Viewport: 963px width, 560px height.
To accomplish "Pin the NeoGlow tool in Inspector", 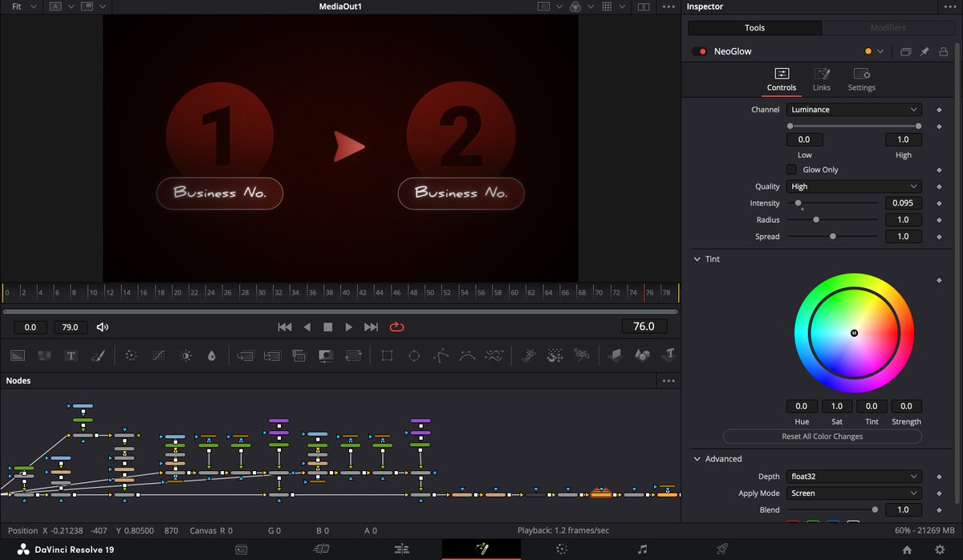I will pyautogui.click(x=924, y=51).
